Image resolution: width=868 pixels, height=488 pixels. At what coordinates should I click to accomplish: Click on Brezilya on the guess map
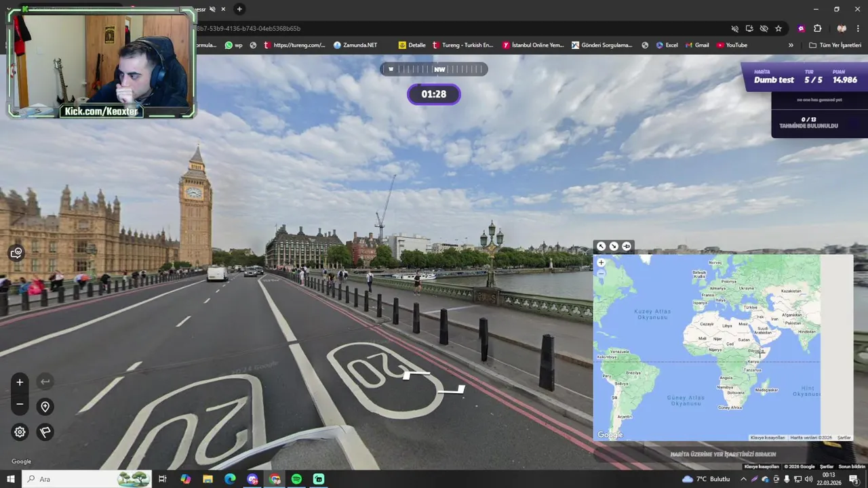point(633,373)
